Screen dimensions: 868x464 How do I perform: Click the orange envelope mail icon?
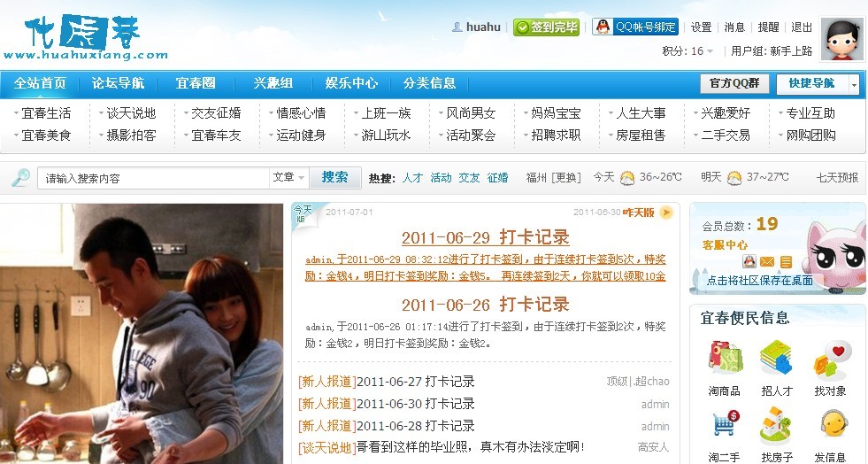click(767, 261)
